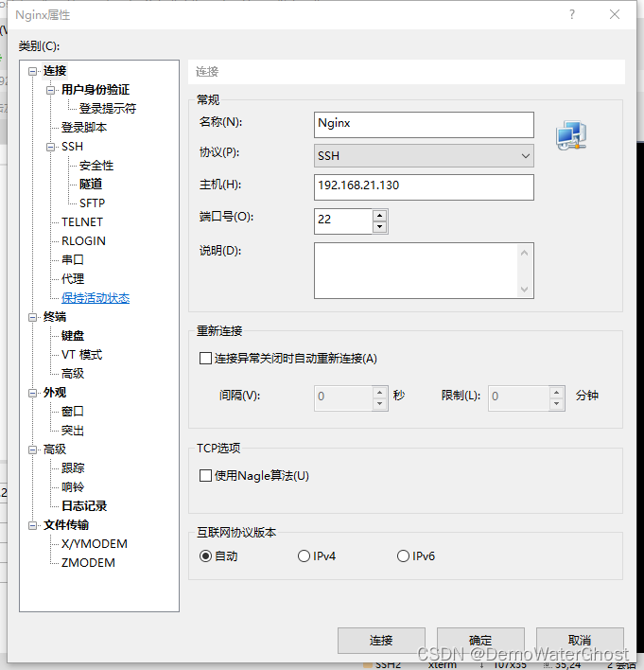Select the SSH tree item label

point(72,147)
